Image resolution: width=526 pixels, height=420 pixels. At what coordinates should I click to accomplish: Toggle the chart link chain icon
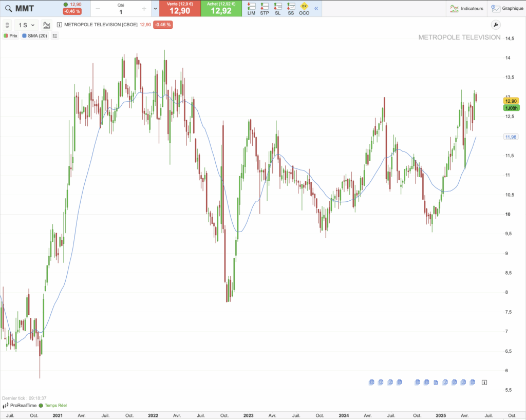[7, 25]
